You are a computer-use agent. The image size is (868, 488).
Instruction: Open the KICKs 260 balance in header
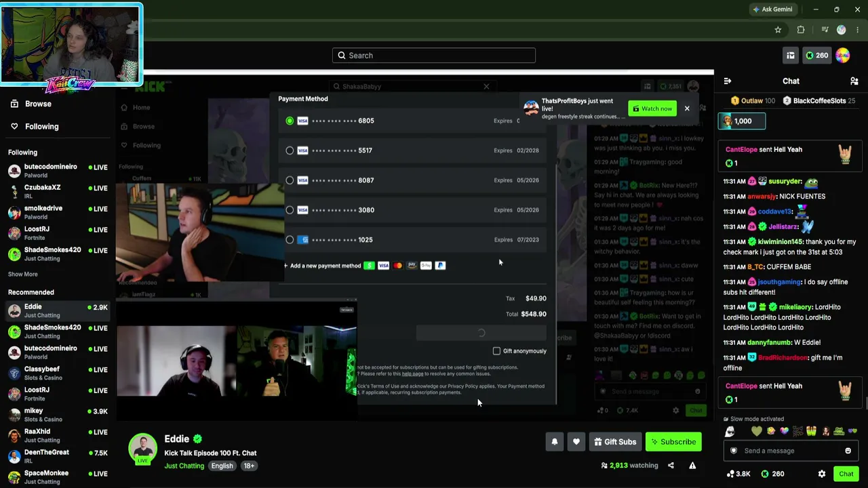pyautogui.click(x=816, y=56)
